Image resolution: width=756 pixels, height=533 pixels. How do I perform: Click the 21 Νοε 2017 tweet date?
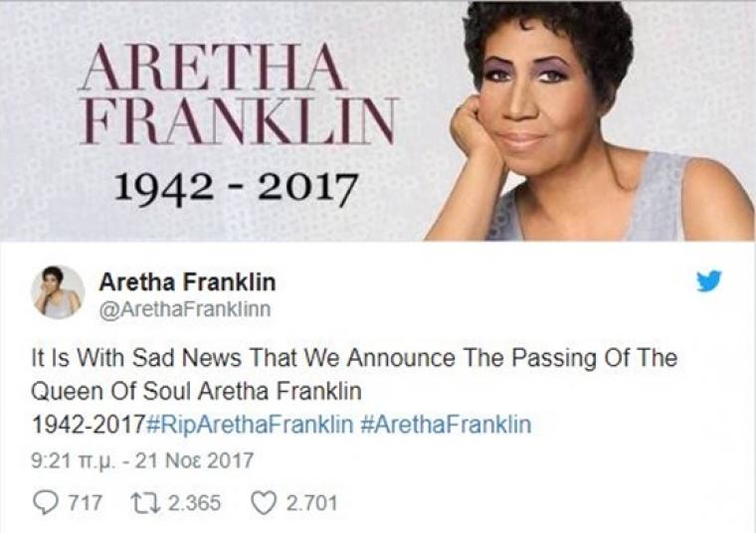point(194,460)
